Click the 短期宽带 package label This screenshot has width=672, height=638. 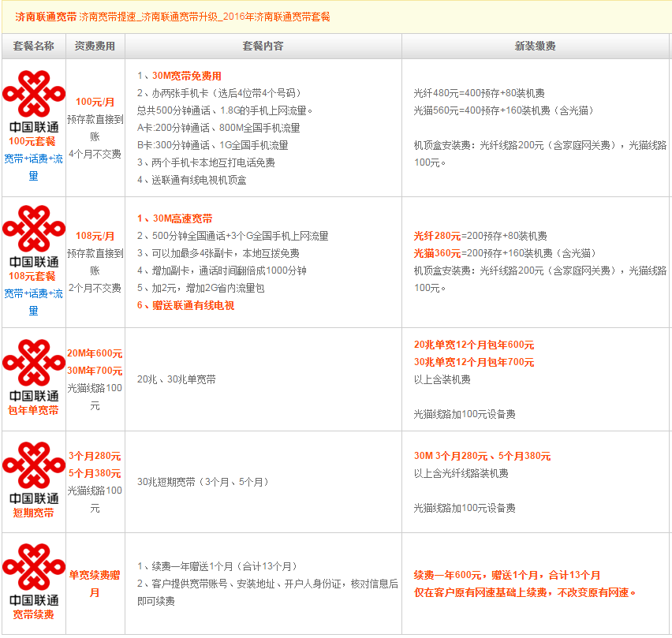[x=33, y=513]
